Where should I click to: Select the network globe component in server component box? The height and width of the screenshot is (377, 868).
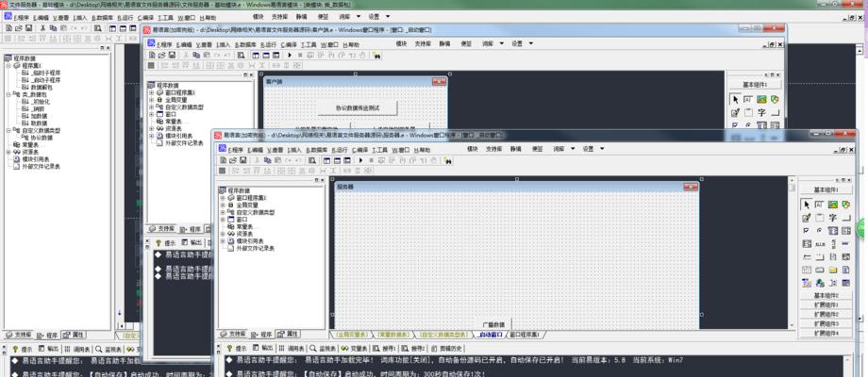(x=820, y=283)
